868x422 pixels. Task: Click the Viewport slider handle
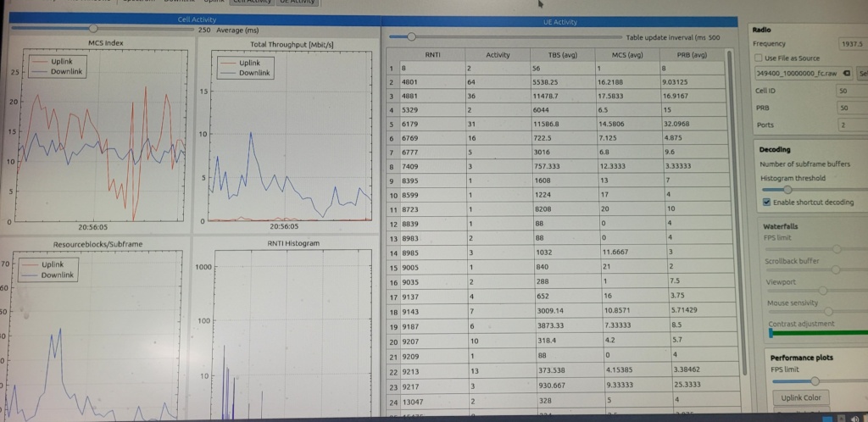click(x=823, y=291)
